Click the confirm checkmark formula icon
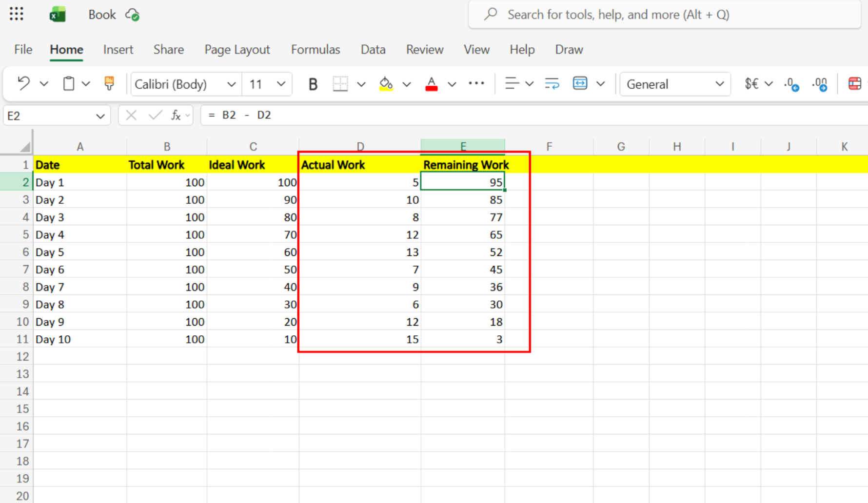 coord(155,115)
